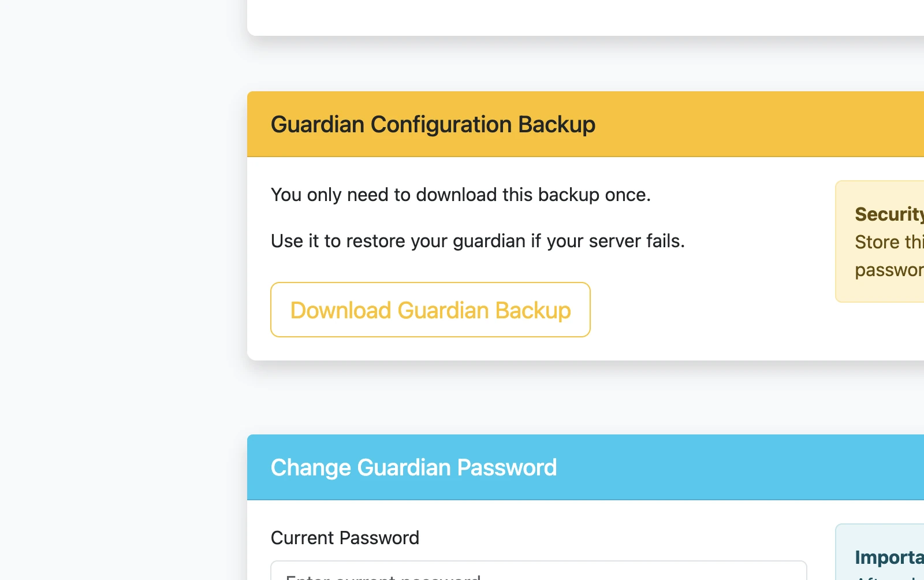The height and width of the screenshot is (580, 924).
Task: Click the Guardian Configuration Backup header
Action: (x=433, y=124)
